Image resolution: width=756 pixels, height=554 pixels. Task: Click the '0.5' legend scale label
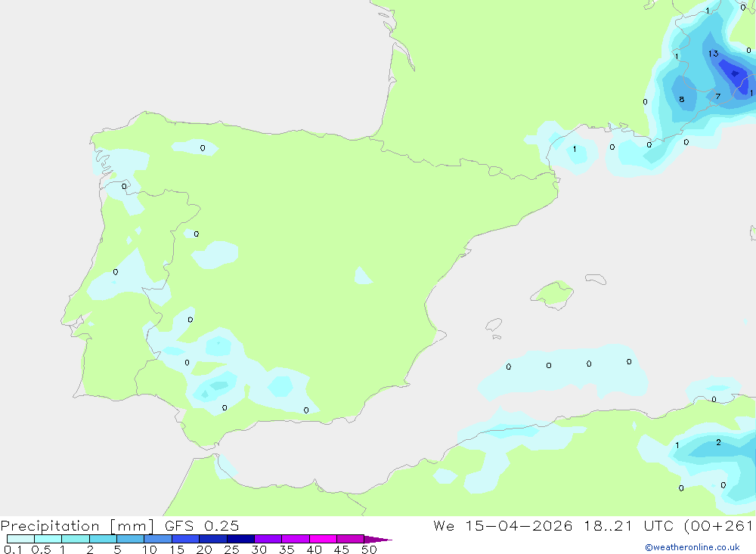41,549
